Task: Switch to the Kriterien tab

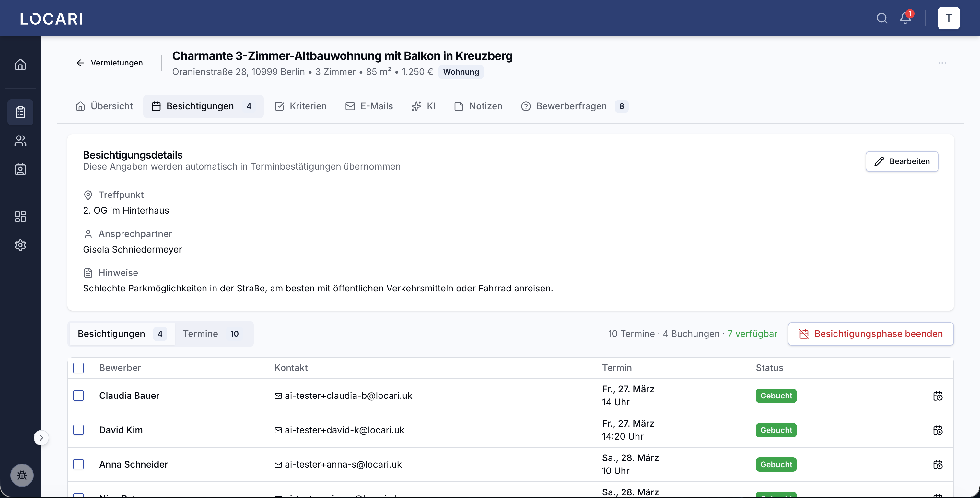Action: pos(300,106)
